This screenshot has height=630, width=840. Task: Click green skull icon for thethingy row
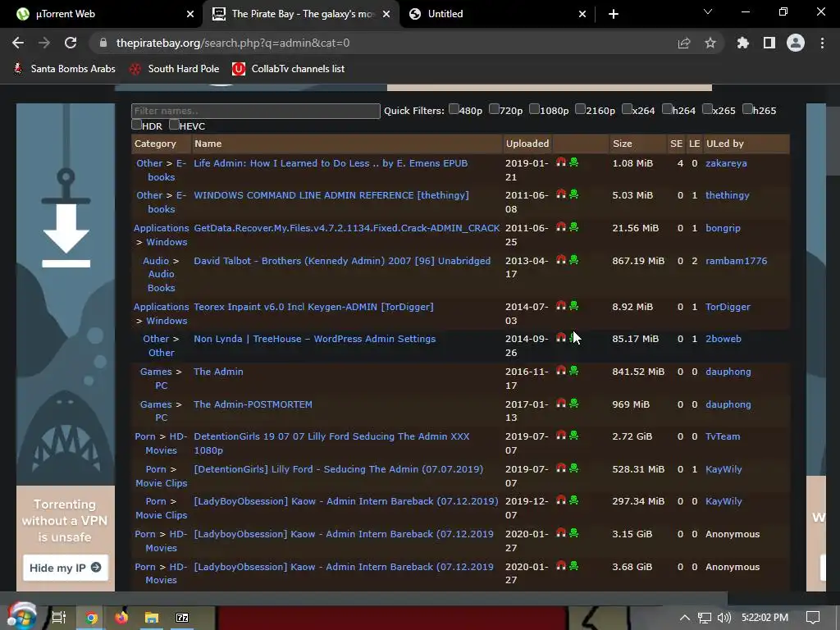click(x=573, y=194)
